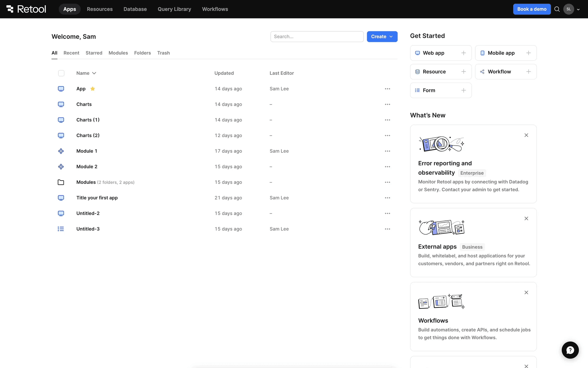The width and height of the screenshot is (588, 368).
Task: Open the Query Library nav item
Action: 174,9
